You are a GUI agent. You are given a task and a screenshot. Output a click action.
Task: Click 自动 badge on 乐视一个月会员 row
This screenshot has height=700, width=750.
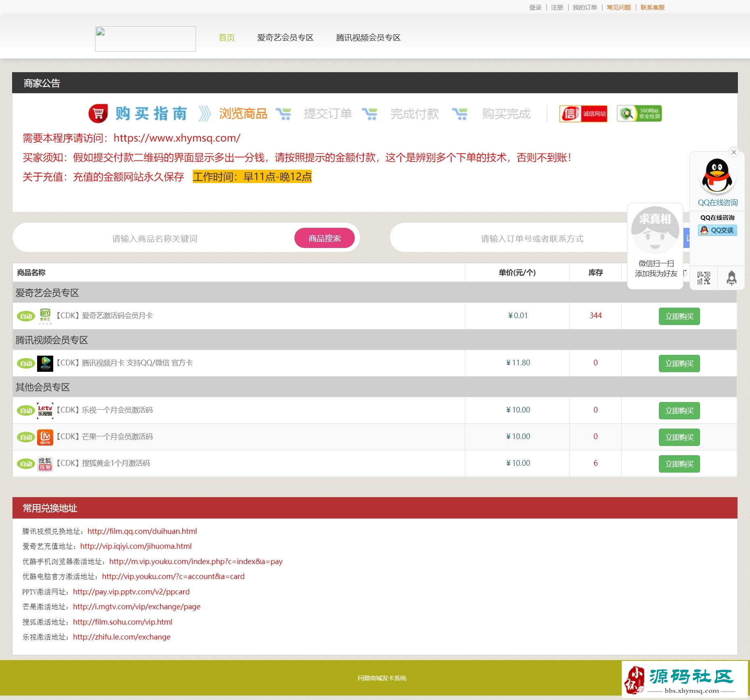click(x=26, y=410)
